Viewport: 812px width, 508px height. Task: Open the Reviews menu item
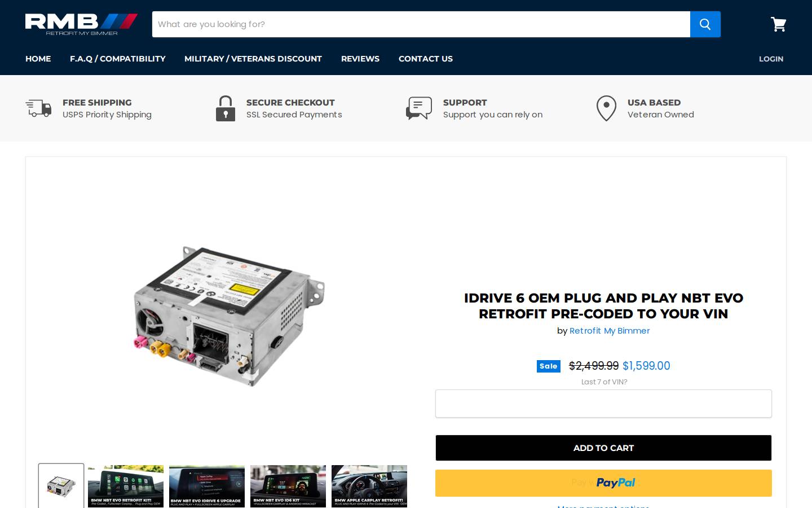pyautogui.click(x=360, y=59)
